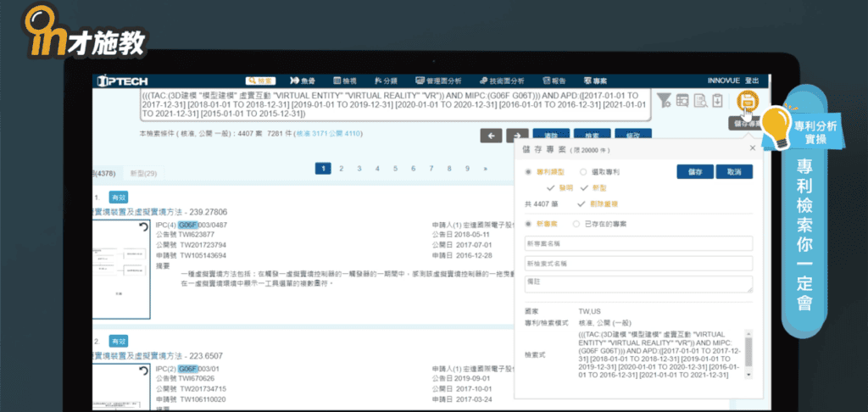868x412 pixels.
Task: Switch to the 新型(29) results tab
Action: click(x=142, y=173)
